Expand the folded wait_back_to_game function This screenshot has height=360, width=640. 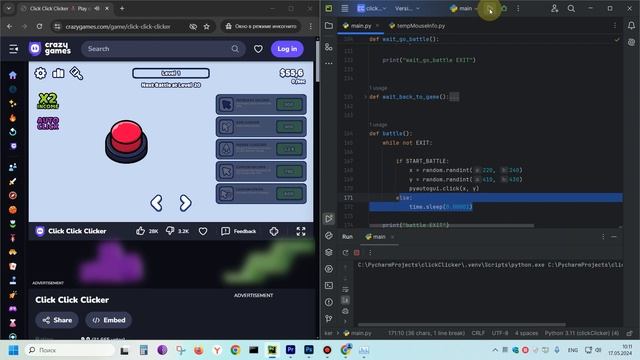tap(366, 97)
